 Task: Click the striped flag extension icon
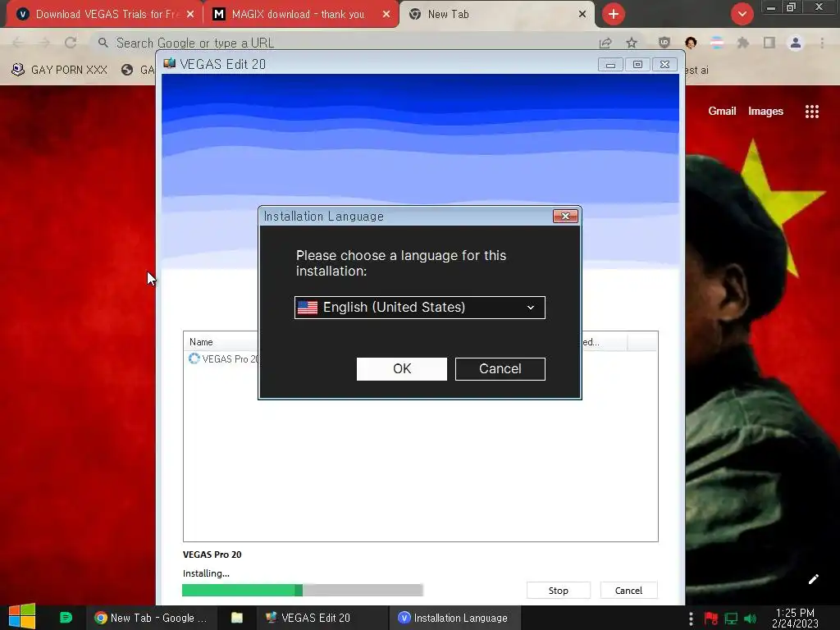point(717,43)
